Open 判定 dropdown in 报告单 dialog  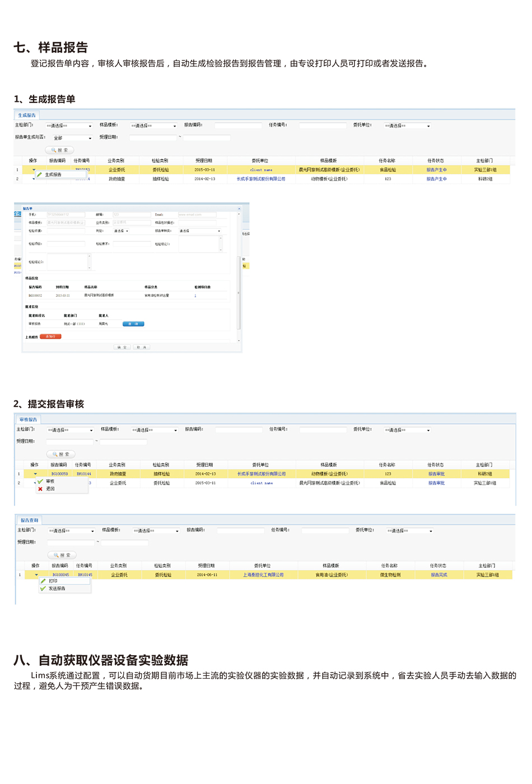click(121, 231)
